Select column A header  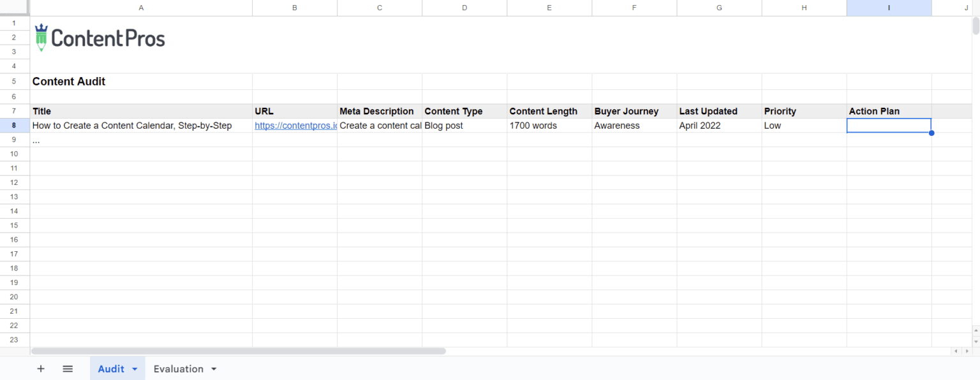(x=141, y=8)
